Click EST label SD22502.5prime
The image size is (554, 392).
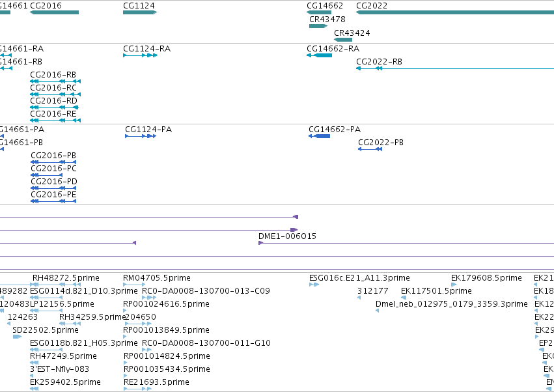click(x=46, y=330)
